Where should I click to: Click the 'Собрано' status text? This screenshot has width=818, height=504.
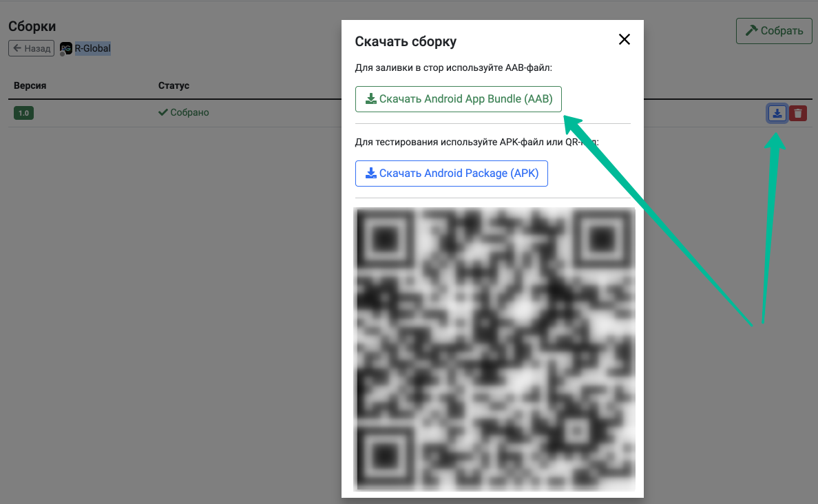pos(184,112)
